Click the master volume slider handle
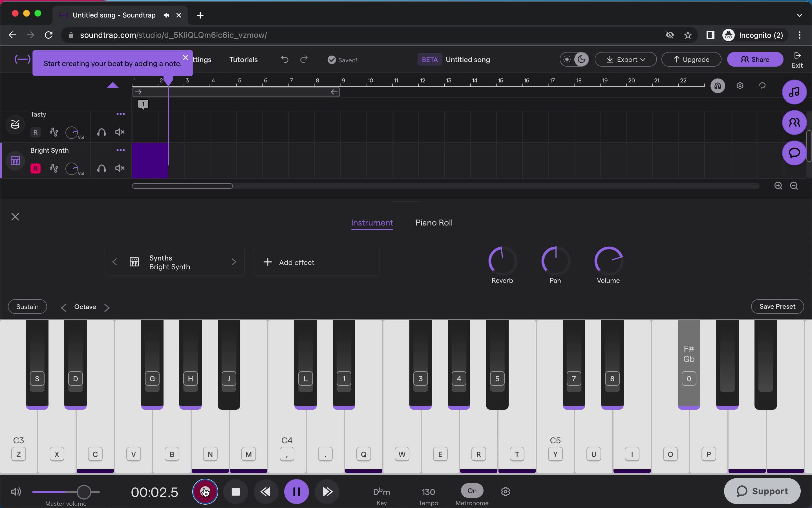 click(x=84, y=492)
